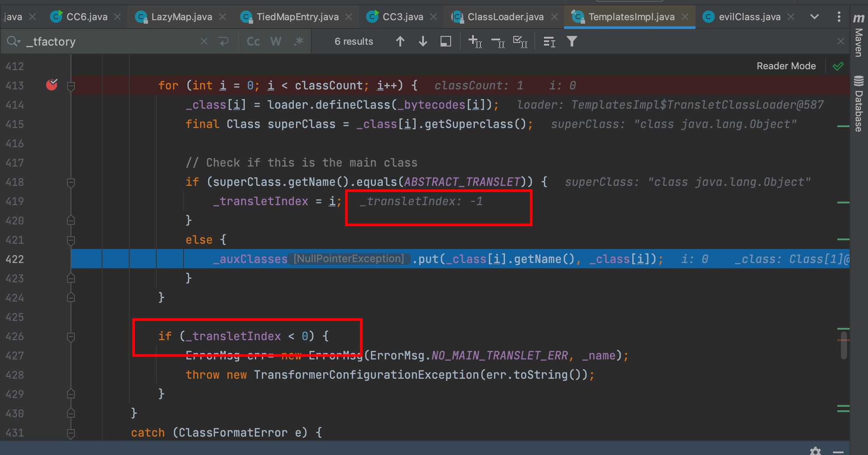Go to next search occurrence
The width and height of the screenshot is (868, 455).
(423, 41)
